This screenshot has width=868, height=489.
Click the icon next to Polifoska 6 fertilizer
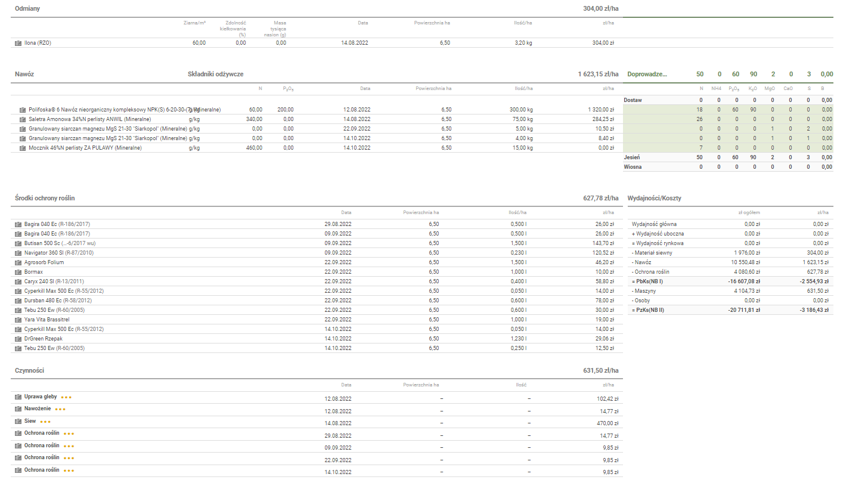(22, 110)
